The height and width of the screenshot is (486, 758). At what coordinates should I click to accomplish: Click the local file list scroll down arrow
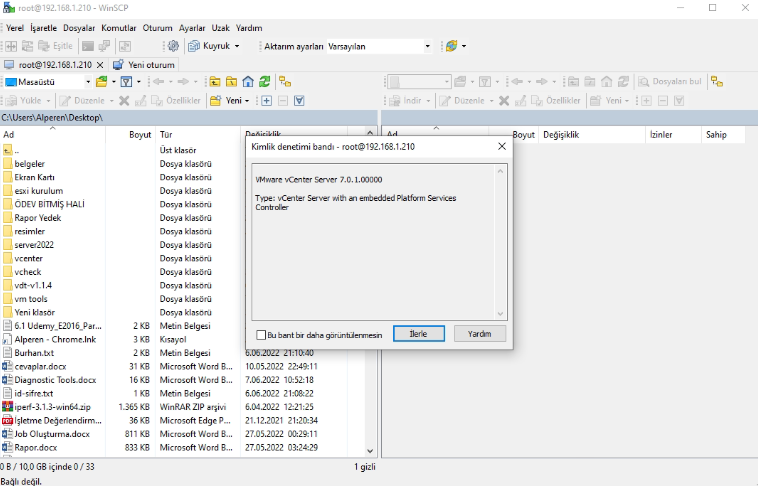point(370,451)
